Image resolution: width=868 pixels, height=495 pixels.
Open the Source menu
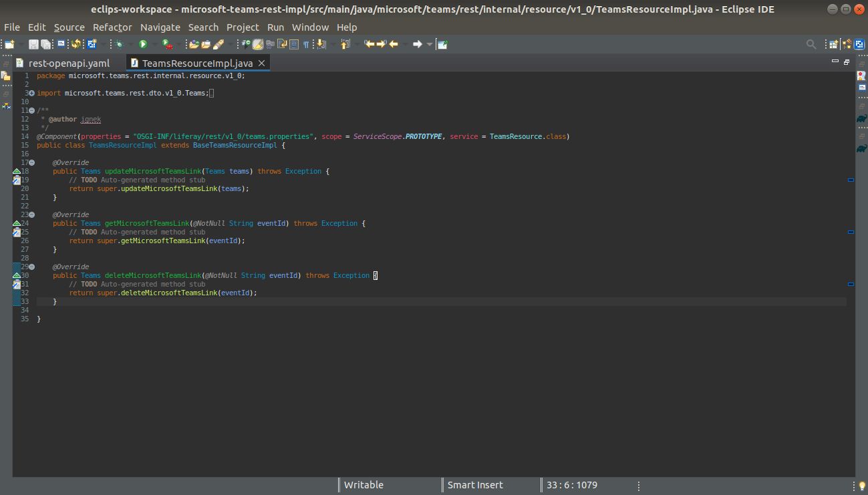tap(69, 27)
